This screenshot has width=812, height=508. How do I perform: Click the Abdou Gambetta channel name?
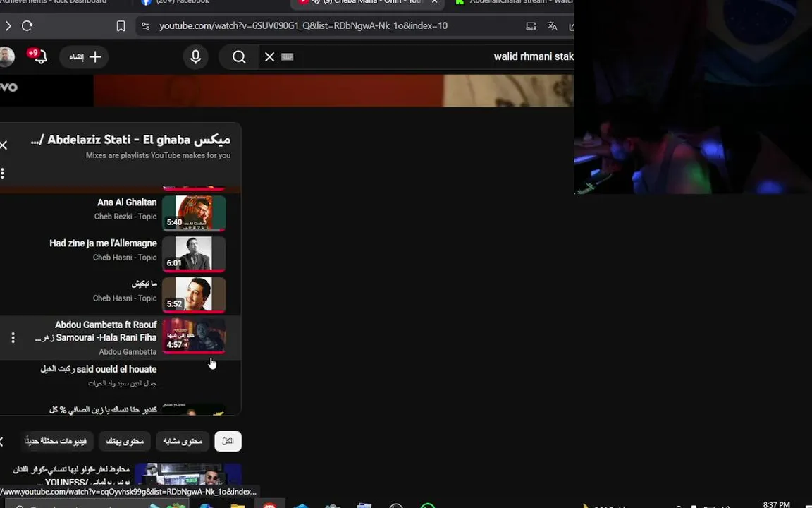128,352
